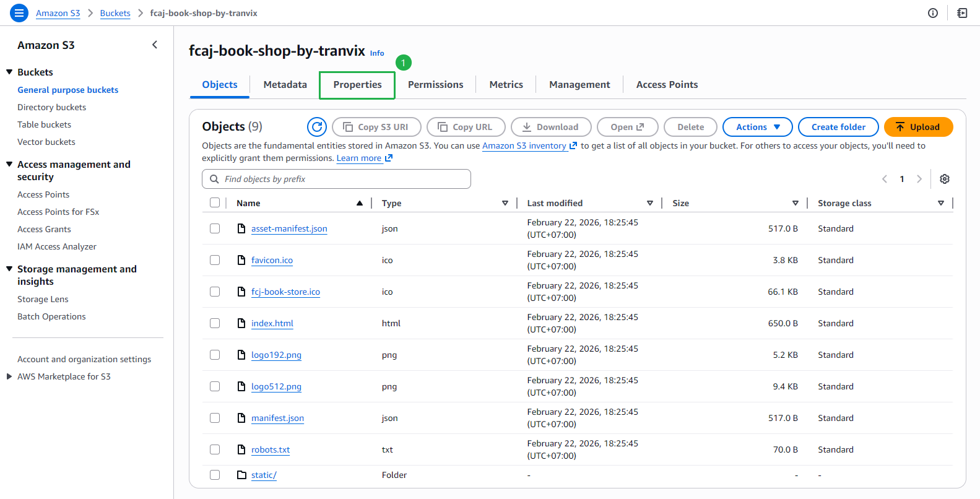The width and height of the screenshot is (980, 499).
Task: Open the Last modified column sort dropdown
Action: tap(650, 203)
